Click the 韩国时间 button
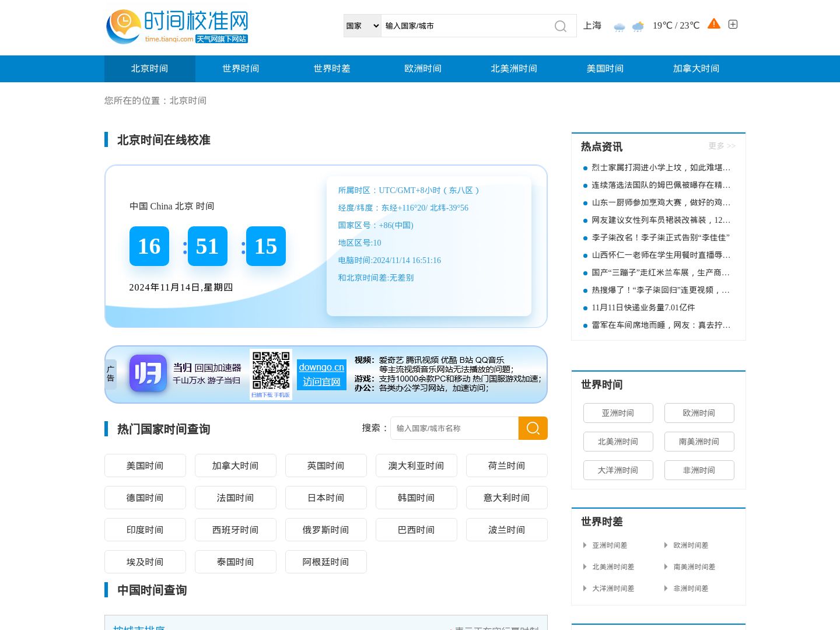Image resolution: width=840 pixels, height=630 pixels. coord(416,498)
